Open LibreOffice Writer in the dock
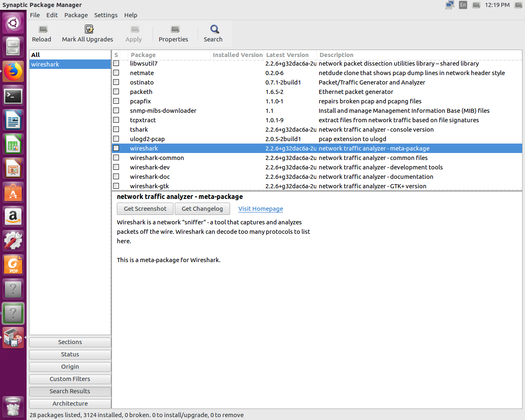 [x=13, y=120]
